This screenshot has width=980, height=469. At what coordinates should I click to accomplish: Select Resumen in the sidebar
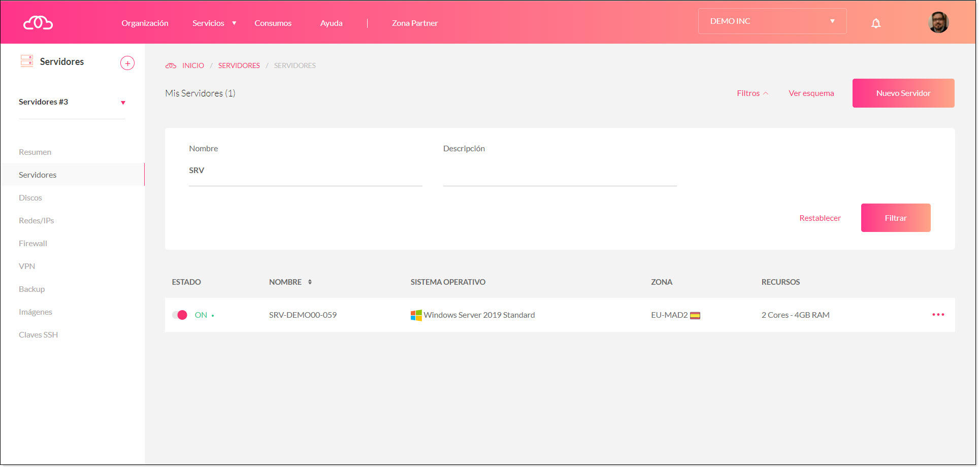click(35, 152)
